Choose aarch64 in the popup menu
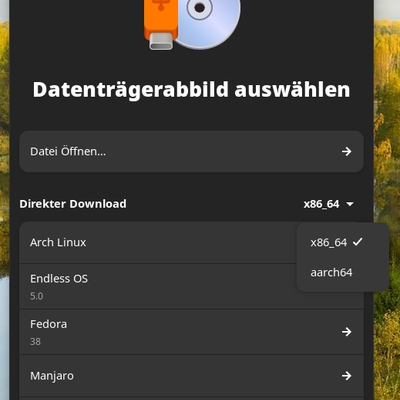400x400 pixels. (343, 272)
